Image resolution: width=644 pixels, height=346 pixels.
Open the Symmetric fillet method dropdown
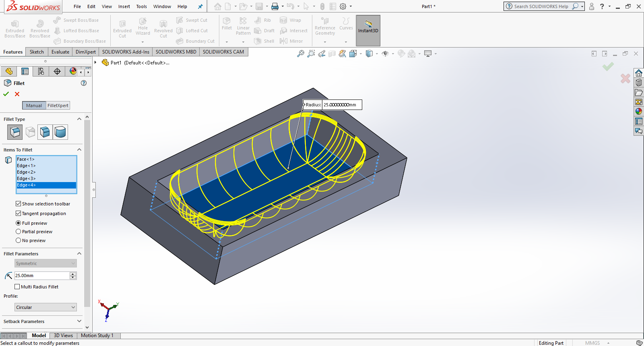point(45,263)
